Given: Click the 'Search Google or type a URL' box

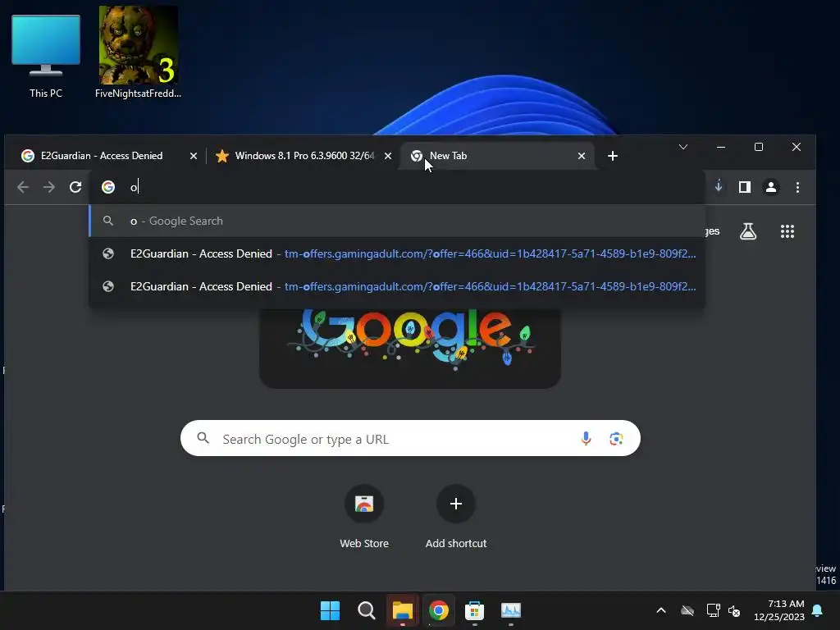Looking at the screenshot, I should [410, 439].
